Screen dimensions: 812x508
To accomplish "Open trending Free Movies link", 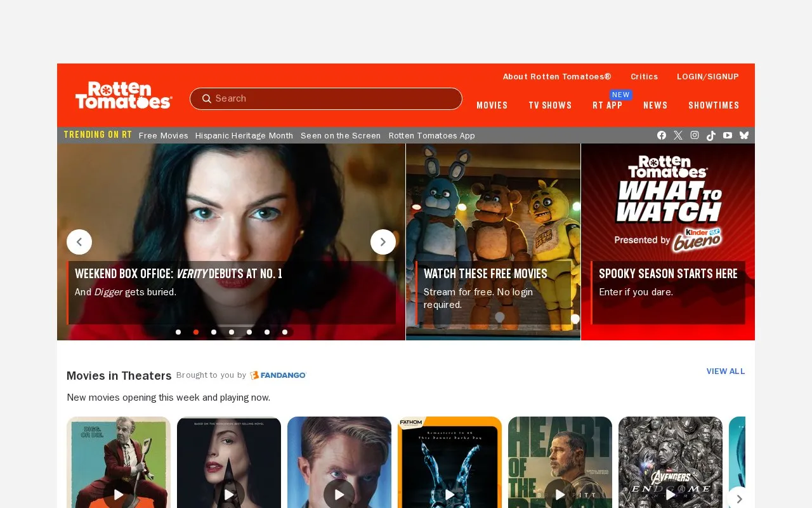I will click(x=164, y=136).
